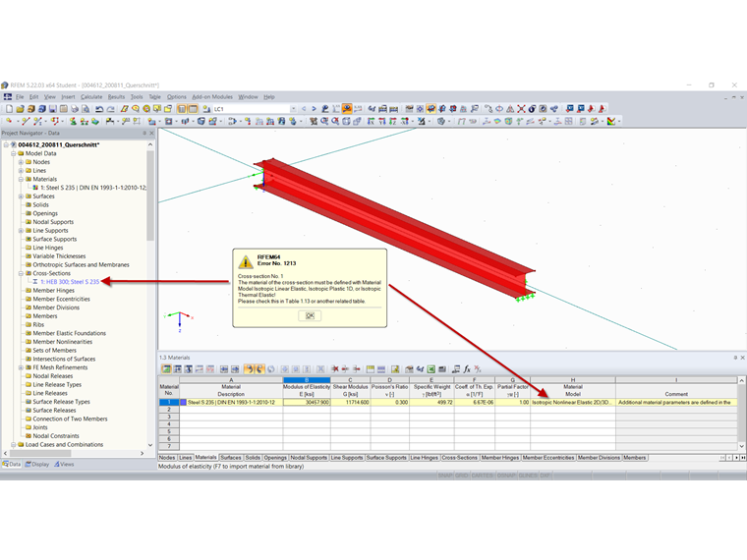Open the LC1 load case dropdown
The width and height of the screenshot is (747, 560).
click(x=293, y=109)
